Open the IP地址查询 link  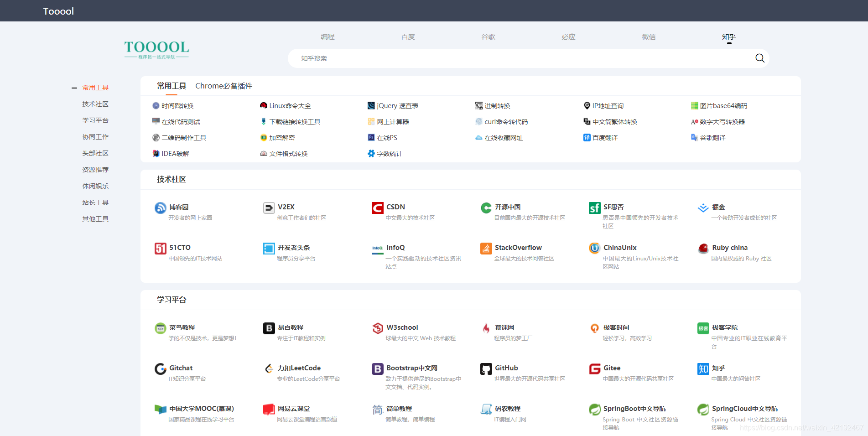(x=603, y=106)
